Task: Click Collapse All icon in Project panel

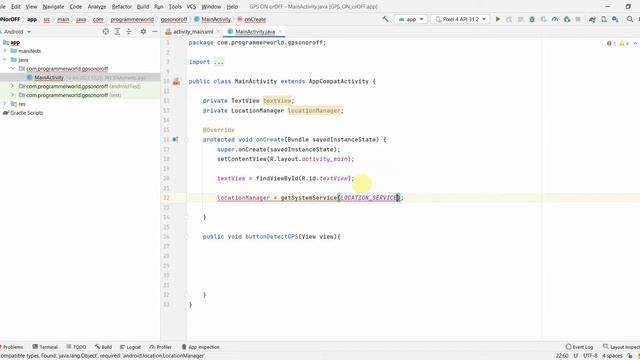Action: pos(129,31)
